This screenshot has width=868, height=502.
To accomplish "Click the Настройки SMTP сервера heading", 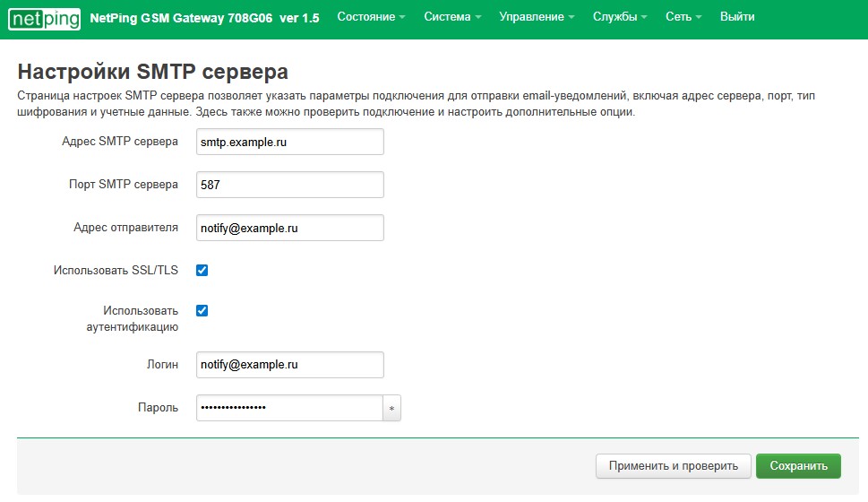I will (x=152, y=72).
